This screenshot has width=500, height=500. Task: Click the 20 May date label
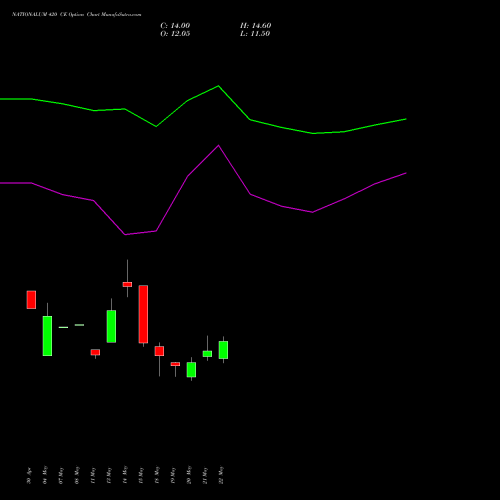(x=189, y=475)
